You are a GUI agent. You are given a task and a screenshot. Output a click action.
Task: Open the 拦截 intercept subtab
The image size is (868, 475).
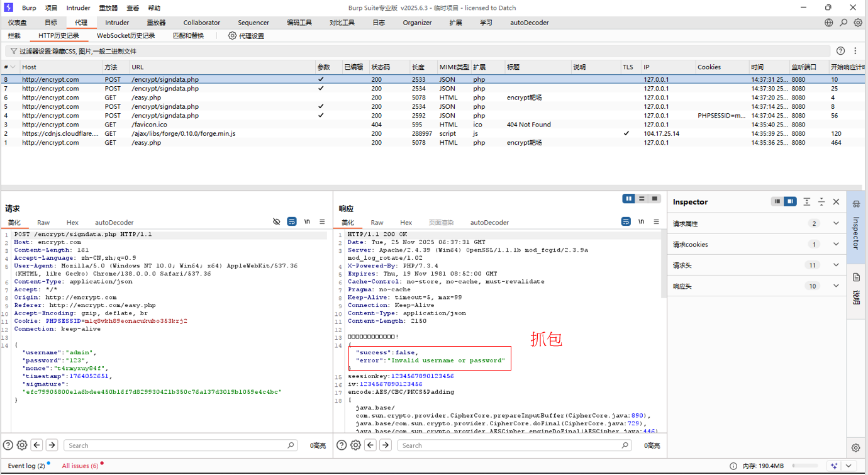(x=14, y=36)
